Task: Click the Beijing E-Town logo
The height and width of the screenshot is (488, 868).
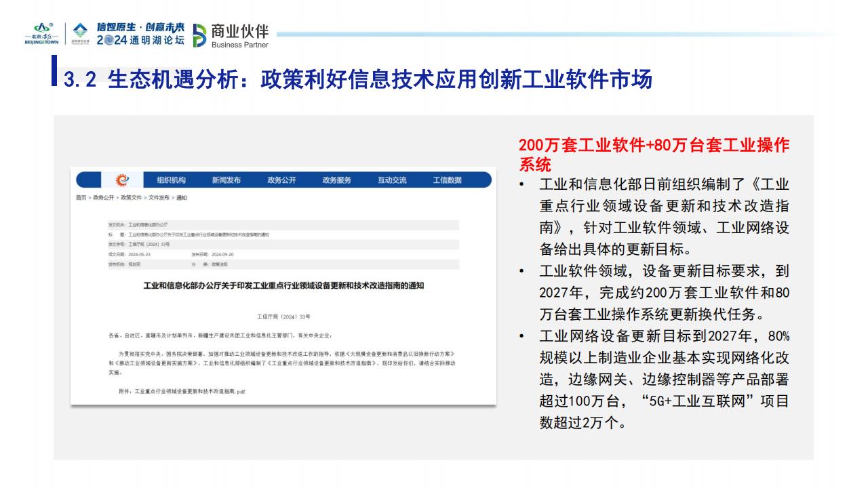Action: tap(42, 34)
